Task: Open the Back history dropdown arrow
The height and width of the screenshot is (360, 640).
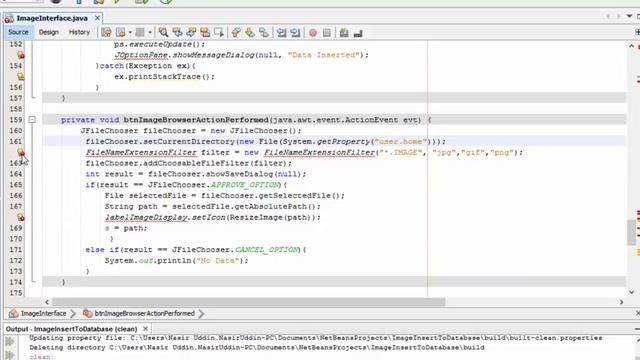Action: point(130,32)
